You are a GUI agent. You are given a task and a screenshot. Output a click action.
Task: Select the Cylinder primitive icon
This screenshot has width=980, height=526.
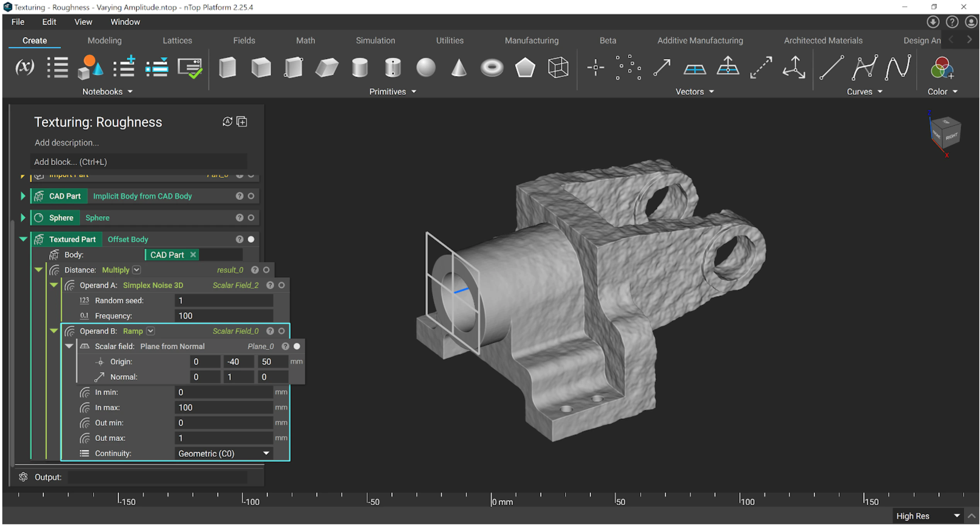[360, 68]
